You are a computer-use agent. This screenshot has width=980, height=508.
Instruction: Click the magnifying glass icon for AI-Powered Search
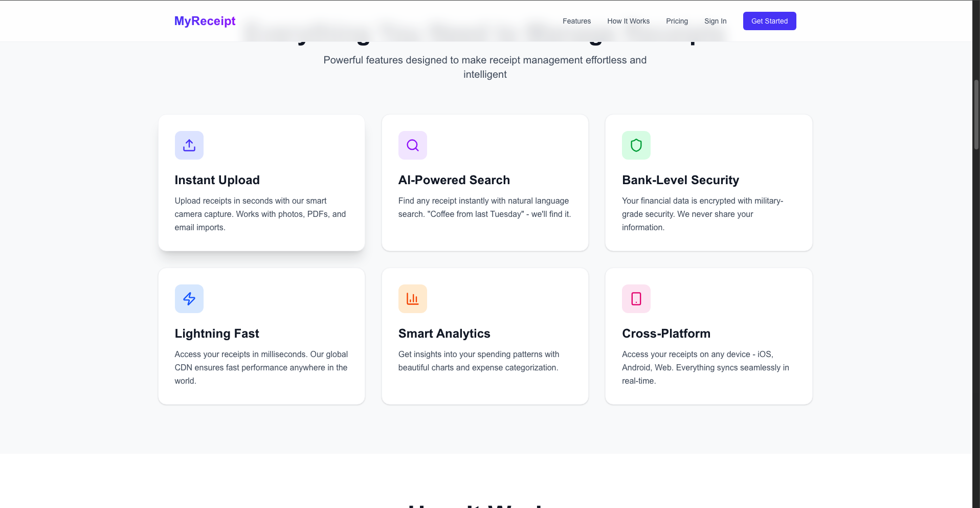[412, 145]
